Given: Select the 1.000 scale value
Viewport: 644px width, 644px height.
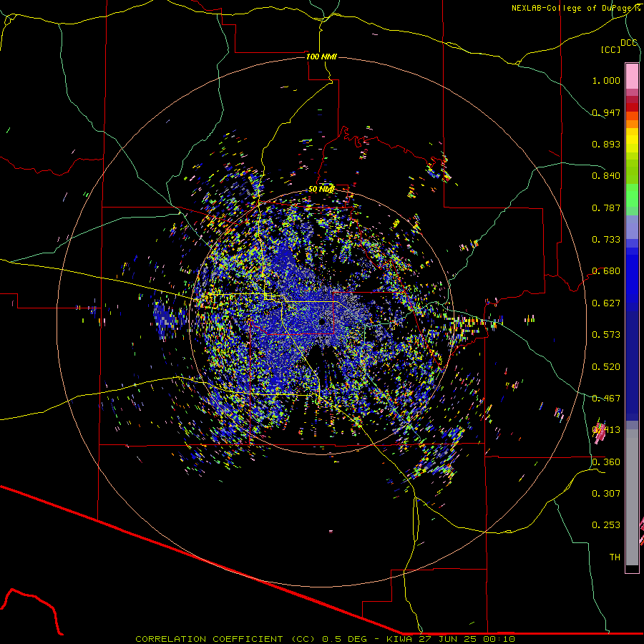Looking at the screenshot, I should pos(606,80).
